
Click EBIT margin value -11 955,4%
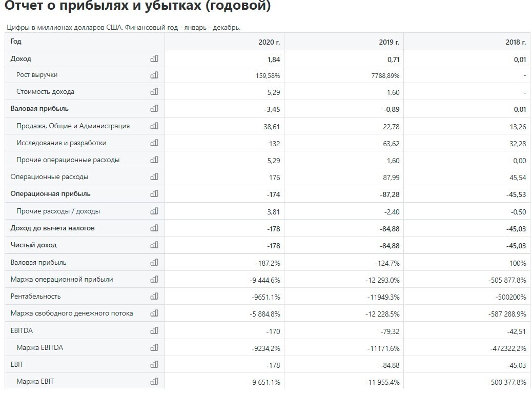382,382
